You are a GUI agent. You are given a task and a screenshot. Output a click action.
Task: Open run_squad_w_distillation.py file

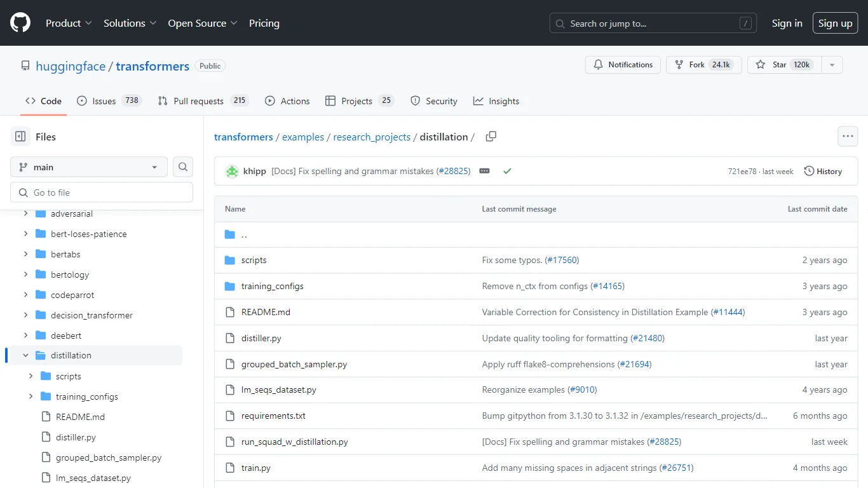(x=295, y=442)
